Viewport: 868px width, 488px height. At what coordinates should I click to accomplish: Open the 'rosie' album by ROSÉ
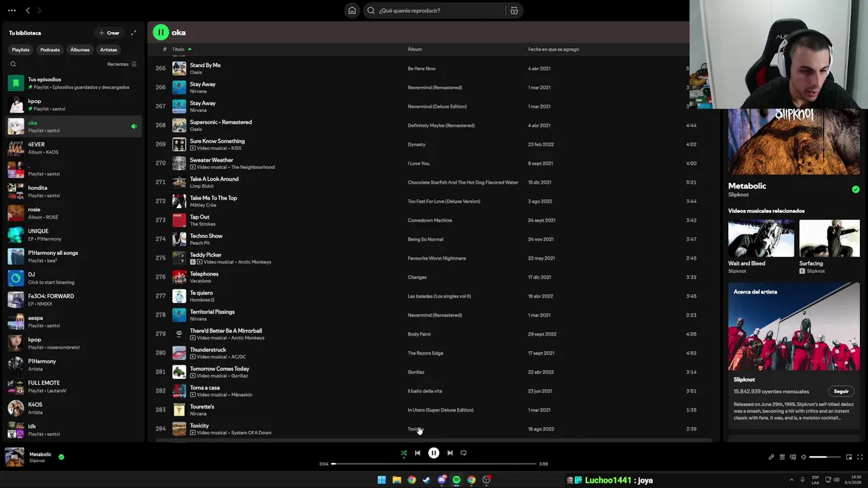coord(74,213)
